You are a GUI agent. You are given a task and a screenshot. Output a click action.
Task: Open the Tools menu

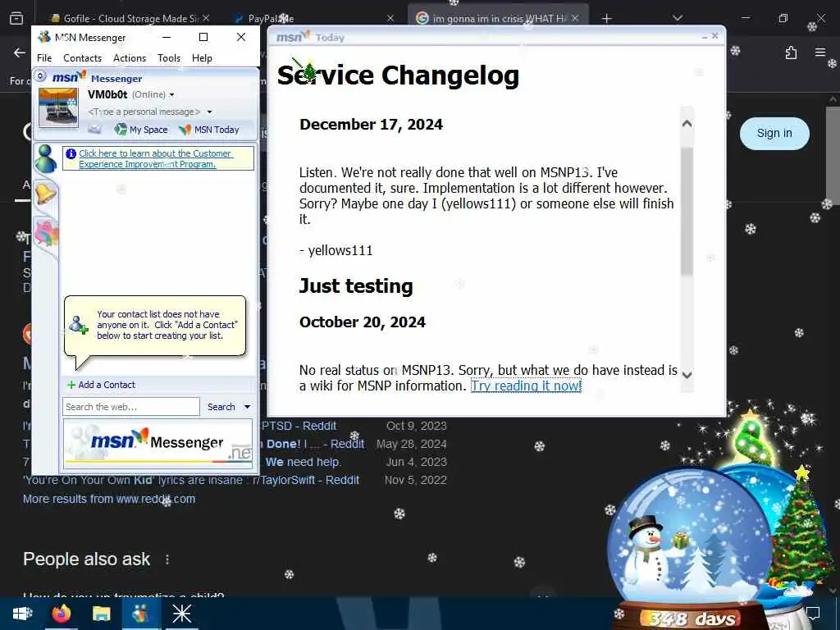[169, 58]
